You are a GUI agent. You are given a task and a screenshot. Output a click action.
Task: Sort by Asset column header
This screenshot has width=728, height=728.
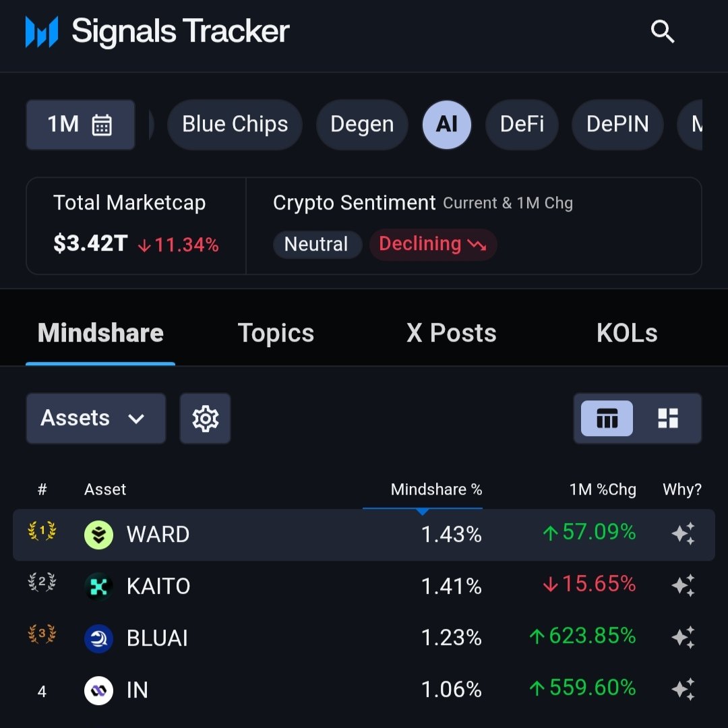[x=105, y=489]
